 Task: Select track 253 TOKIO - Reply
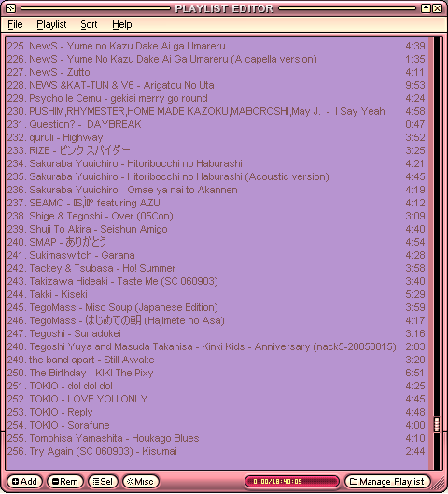(217, 412)
